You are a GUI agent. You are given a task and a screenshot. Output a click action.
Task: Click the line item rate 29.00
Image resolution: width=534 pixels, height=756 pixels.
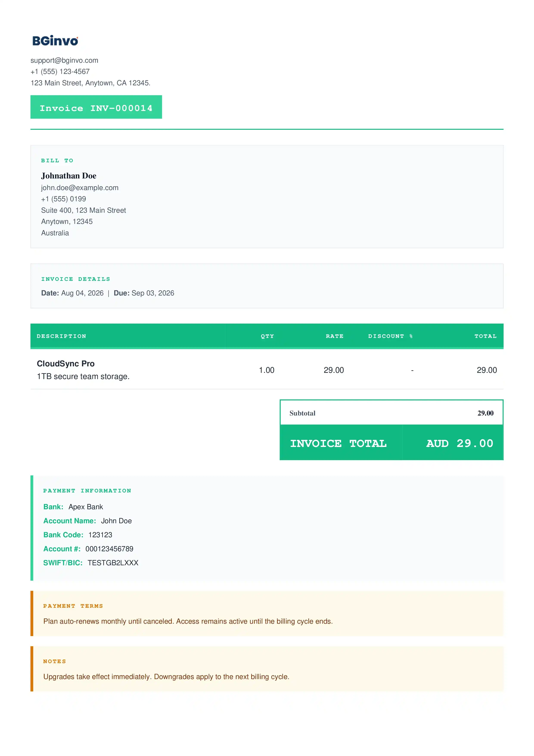click(334, 370)
